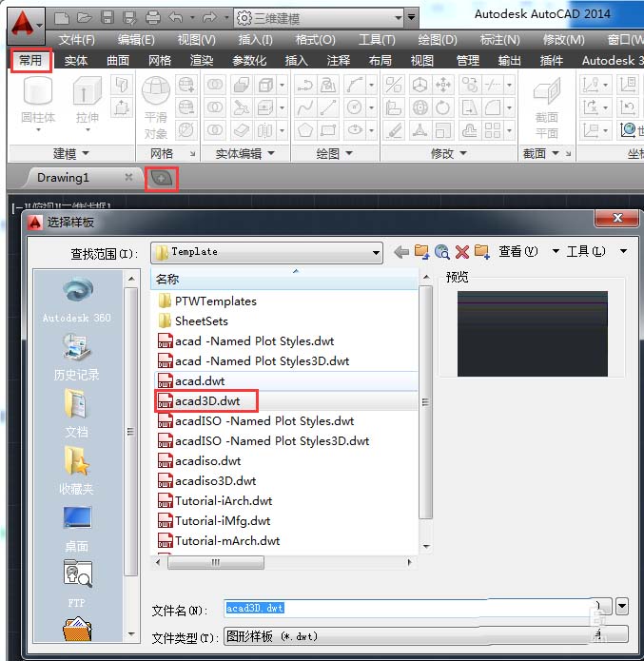Switch to the 实体 ribbon tab
644x661 pixels.
point(76,61)
